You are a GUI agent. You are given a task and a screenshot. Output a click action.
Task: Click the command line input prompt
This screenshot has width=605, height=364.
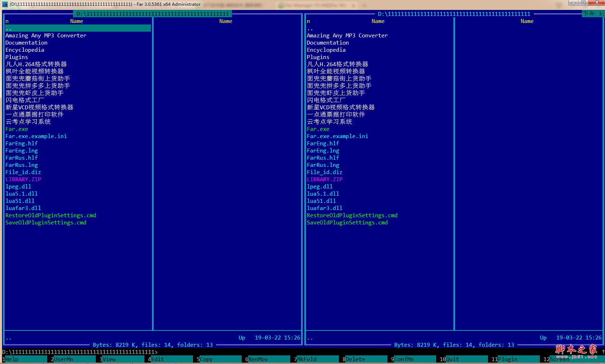pos(252,352)
